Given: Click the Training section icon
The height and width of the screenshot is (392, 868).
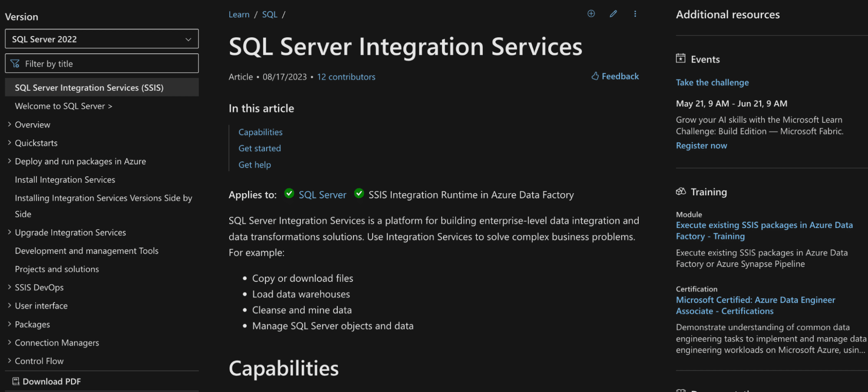Looking at the screenshot, I should click(681, 191).
